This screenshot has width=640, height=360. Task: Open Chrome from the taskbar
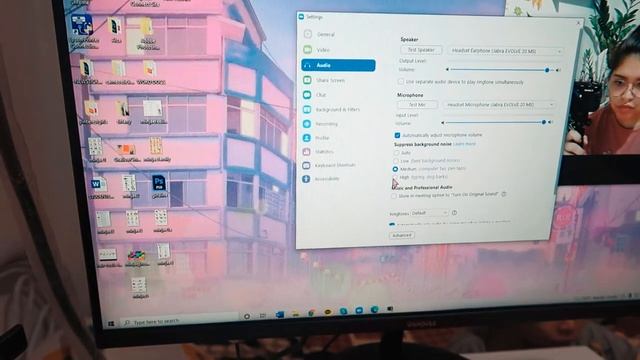coord(311,313)
